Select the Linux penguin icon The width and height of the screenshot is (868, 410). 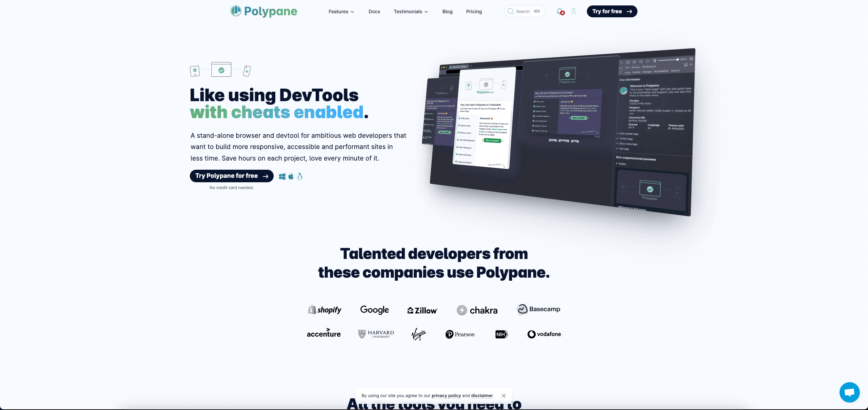[x=300, y=176]
